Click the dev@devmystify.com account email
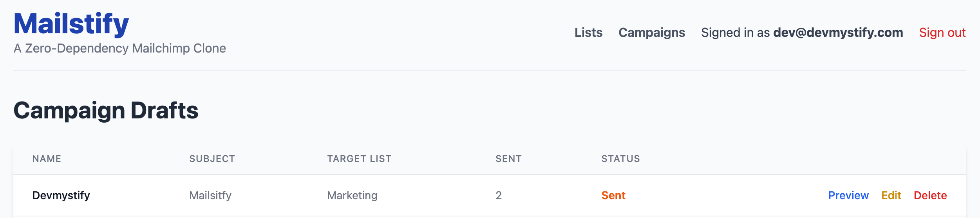980x218 pixels. point(838,33)
